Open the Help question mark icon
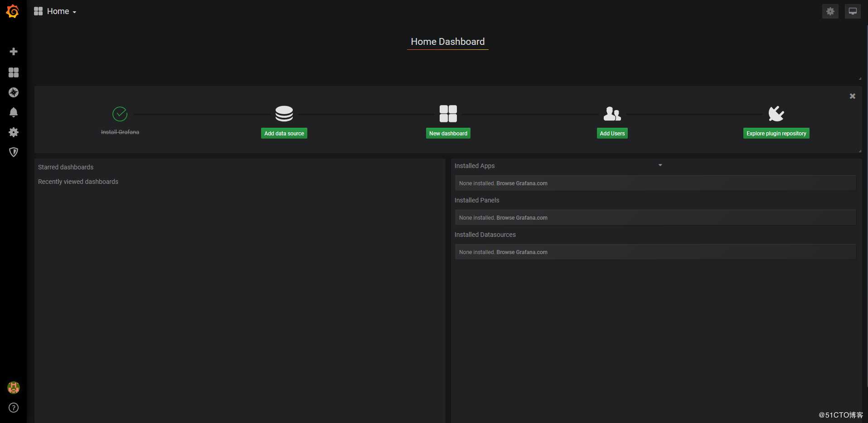This screenshot has width=868, height=423. coord(14,408)
